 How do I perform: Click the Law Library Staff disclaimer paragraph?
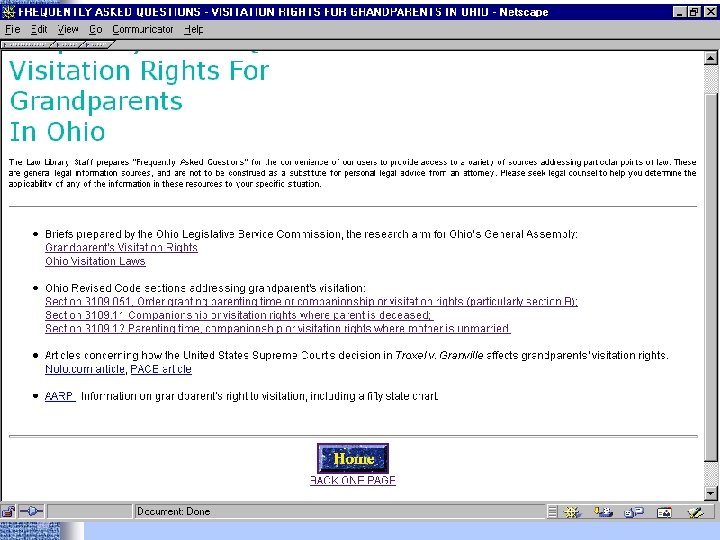(x=352, y=173)
